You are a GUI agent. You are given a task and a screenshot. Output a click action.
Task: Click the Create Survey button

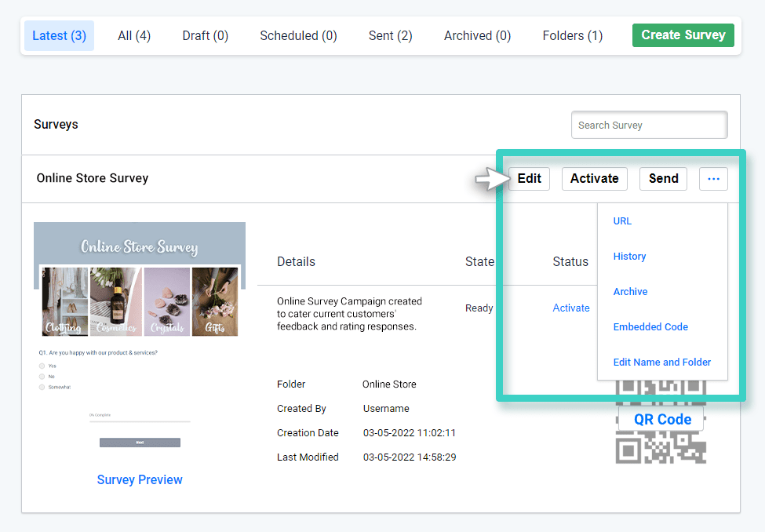(x=683, y=35)
